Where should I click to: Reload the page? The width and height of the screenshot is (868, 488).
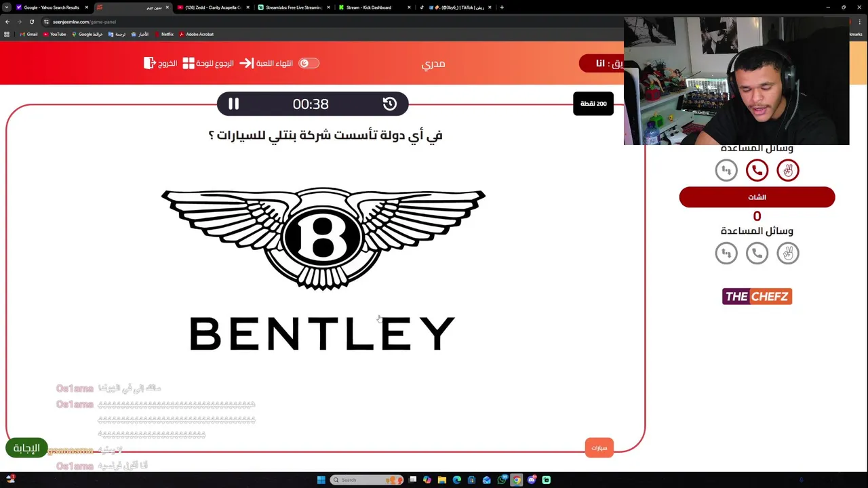coord(32,22)
